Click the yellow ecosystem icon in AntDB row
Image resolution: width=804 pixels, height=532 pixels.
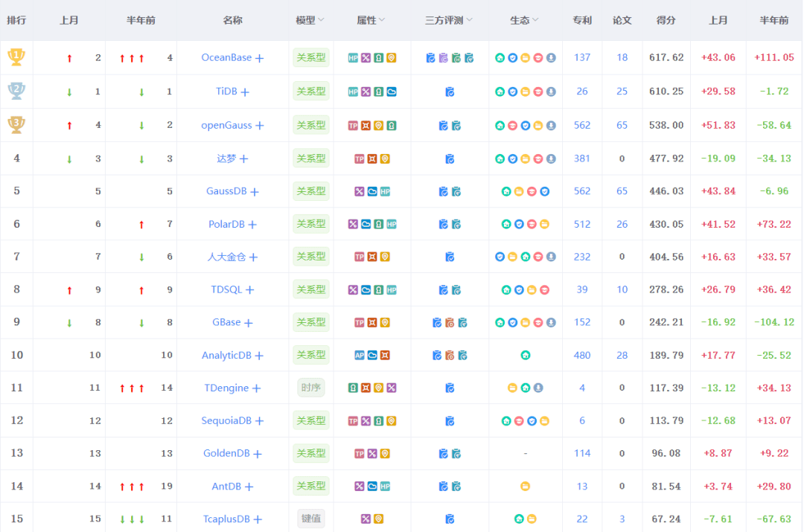pyautogui.click(x=525, y=487)
